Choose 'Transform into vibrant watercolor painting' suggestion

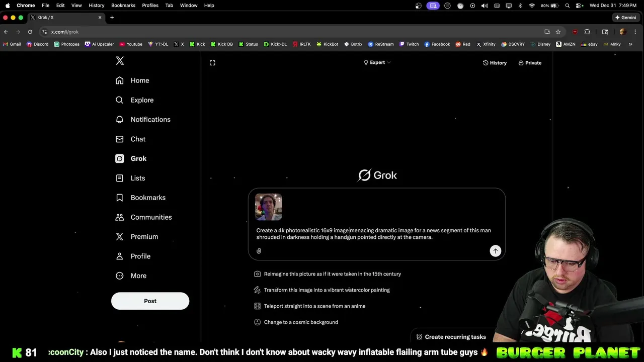click(x=322, y=290)
